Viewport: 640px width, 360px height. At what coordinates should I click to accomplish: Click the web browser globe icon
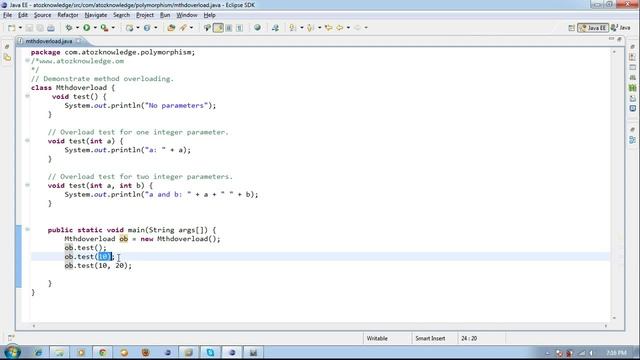(x=257, y=28)
